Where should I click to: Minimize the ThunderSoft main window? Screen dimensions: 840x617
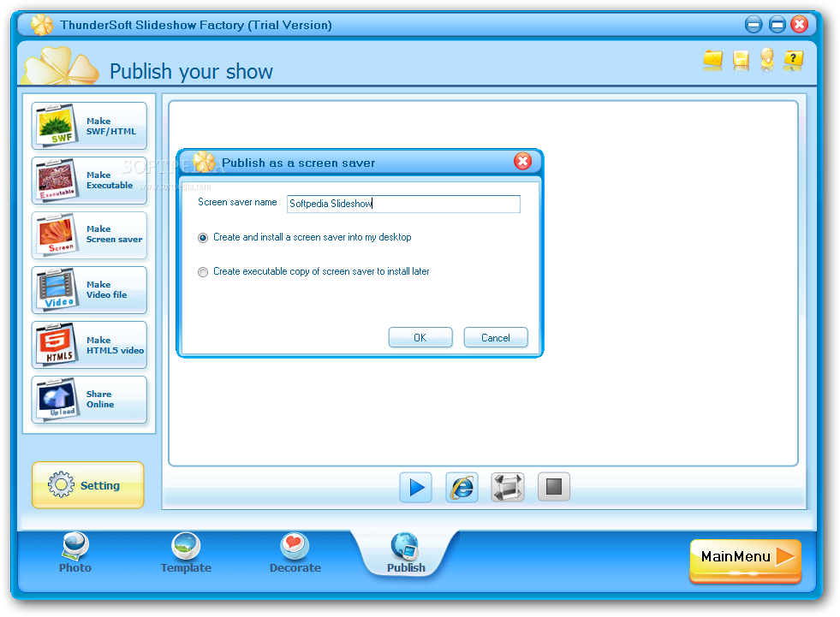(754, 25)
